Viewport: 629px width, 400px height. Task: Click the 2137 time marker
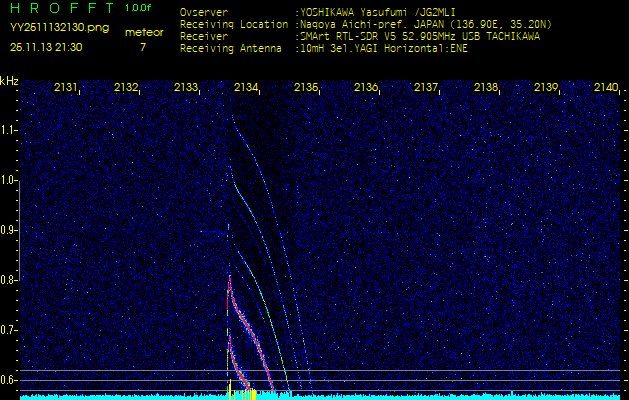pos(426,88)
